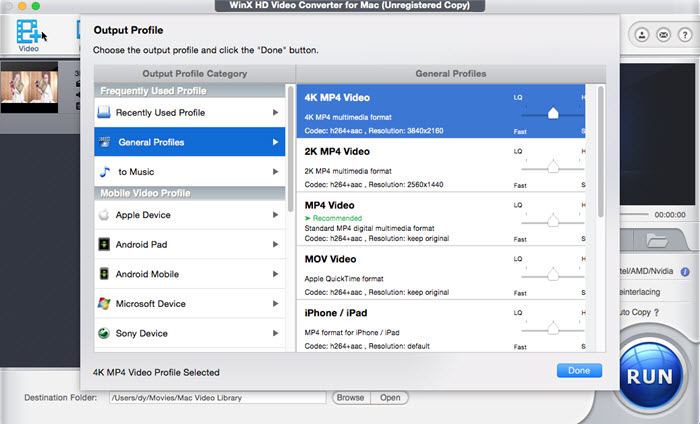Open the help question mark icon
Screen dimensions: 700x424
coord(685,35)
